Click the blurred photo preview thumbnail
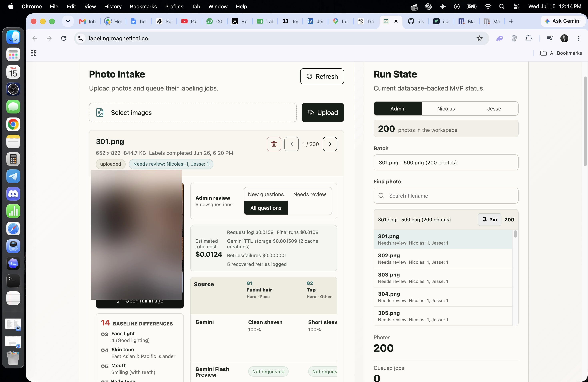Screen dimensions: 588x382 click(x=136, y=234)
